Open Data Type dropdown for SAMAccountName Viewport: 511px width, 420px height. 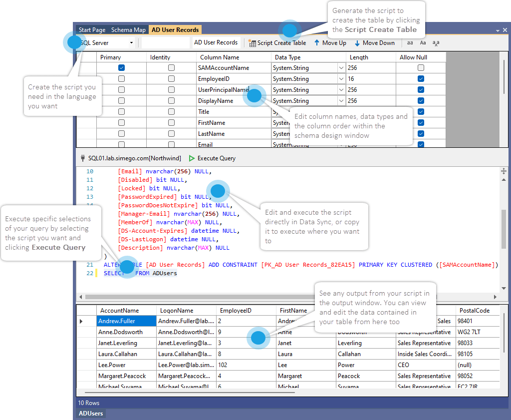pos(341,68)
